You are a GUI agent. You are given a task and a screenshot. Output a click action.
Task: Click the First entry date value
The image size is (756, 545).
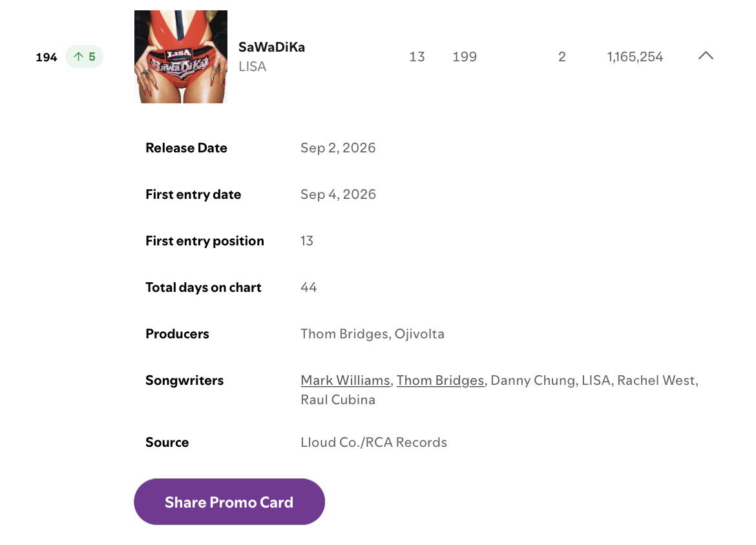pos(338,194)
